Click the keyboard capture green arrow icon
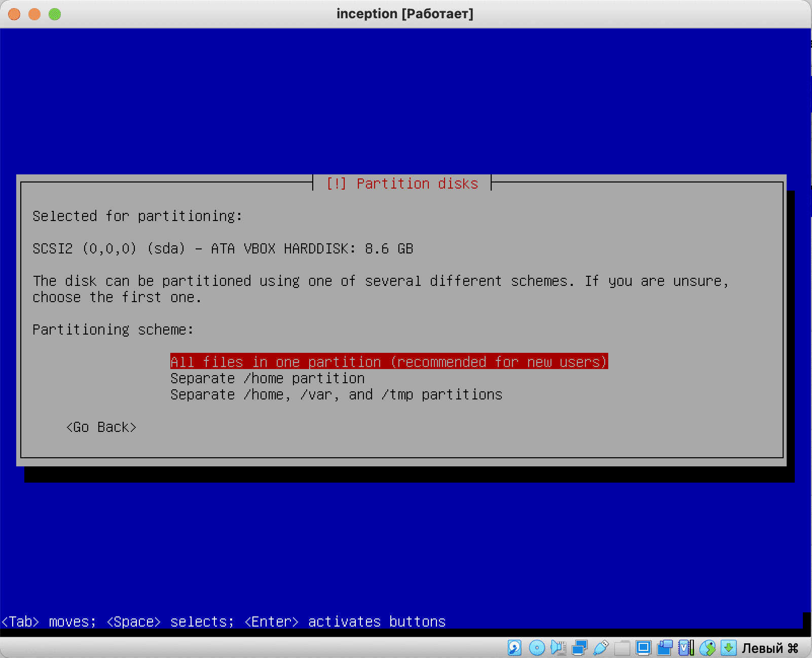Image resolution: width=812 pixels, height=658 pixels. coord(728,647)
